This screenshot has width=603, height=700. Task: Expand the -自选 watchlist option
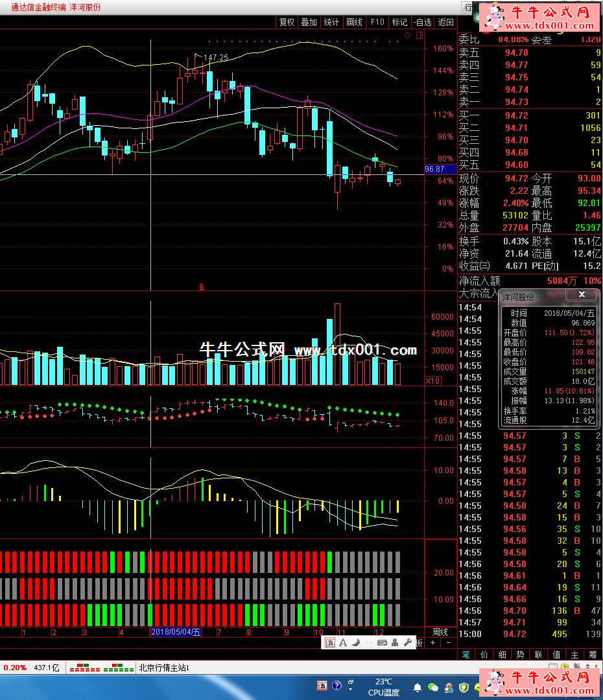(422, 22)
